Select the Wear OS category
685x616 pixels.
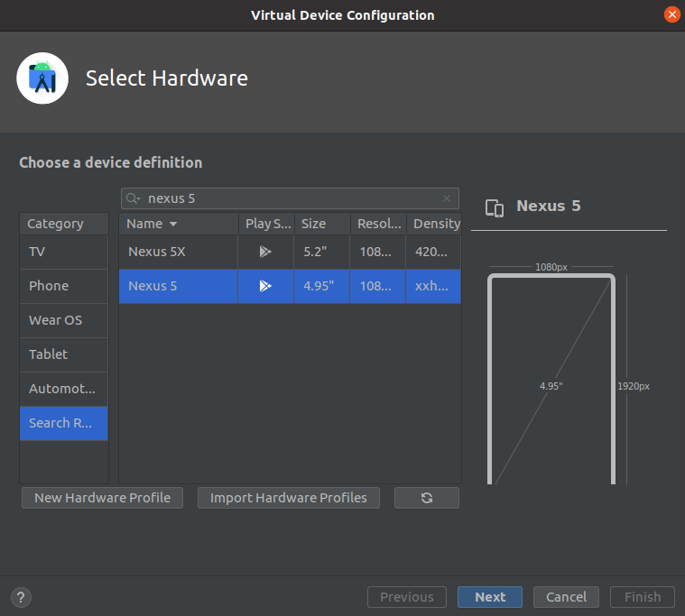64,320
